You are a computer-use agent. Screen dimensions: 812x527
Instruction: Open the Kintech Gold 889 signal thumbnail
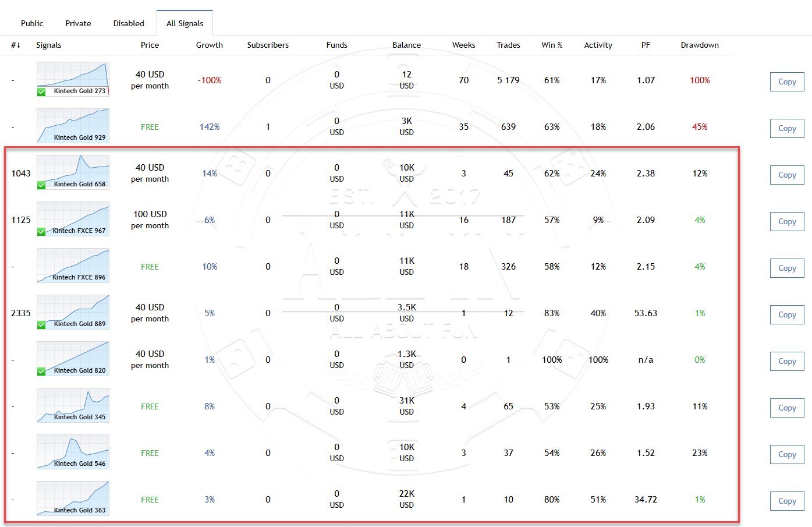click(73, 312)
